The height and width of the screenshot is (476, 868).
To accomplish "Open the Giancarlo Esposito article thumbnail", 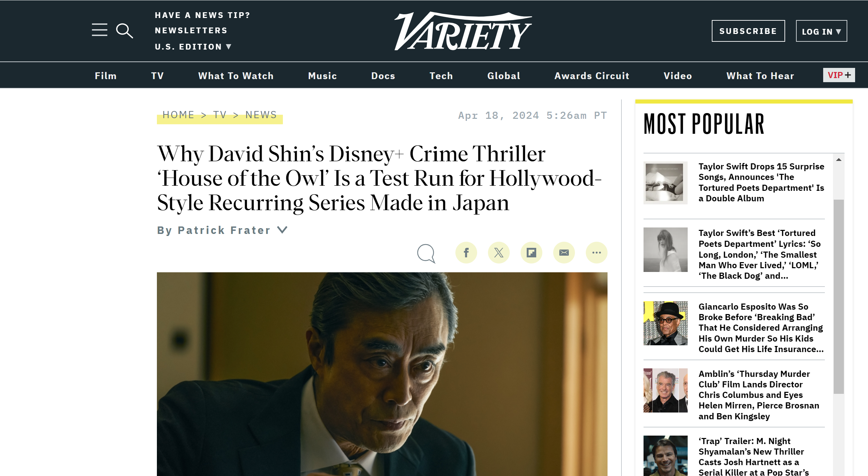I will click(x=665, y=323).
